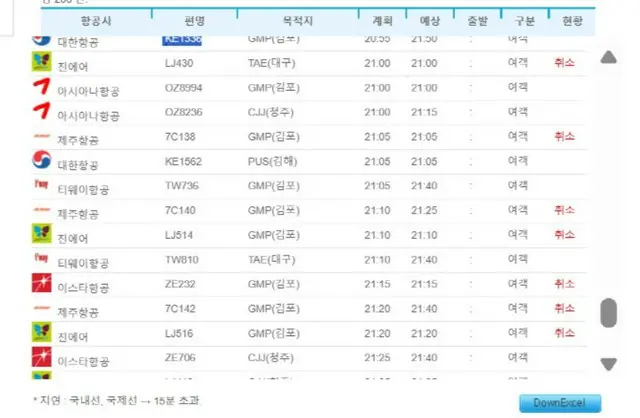This screenshot has width=640, height=418.
Task: Click the scroll down arrow
Action: (609, 364)
